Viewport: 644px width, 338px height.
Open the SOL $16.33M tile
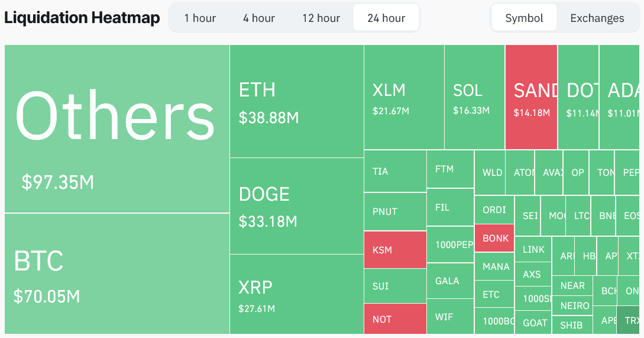click(x=475, y=97)
